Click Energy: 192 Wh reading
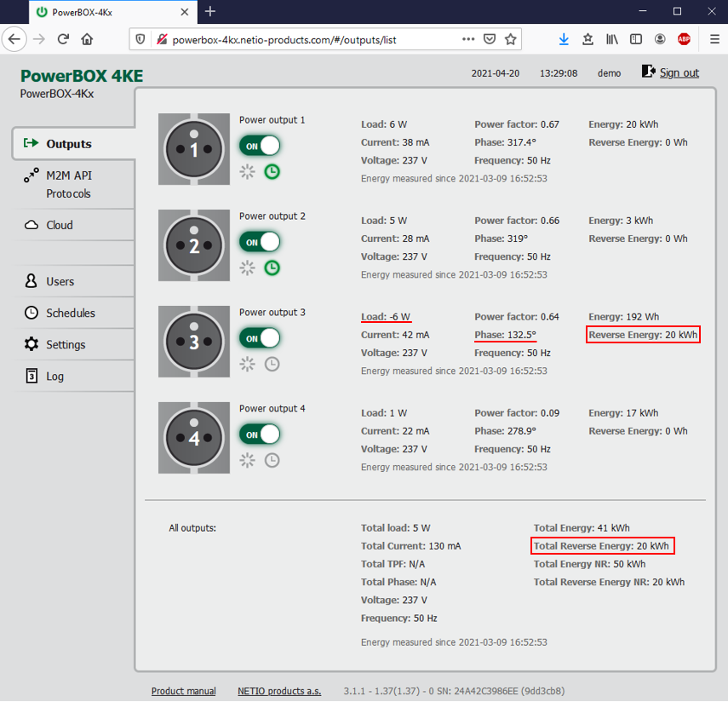The height and width of the screenshot is (702, 728). point(623,317)
